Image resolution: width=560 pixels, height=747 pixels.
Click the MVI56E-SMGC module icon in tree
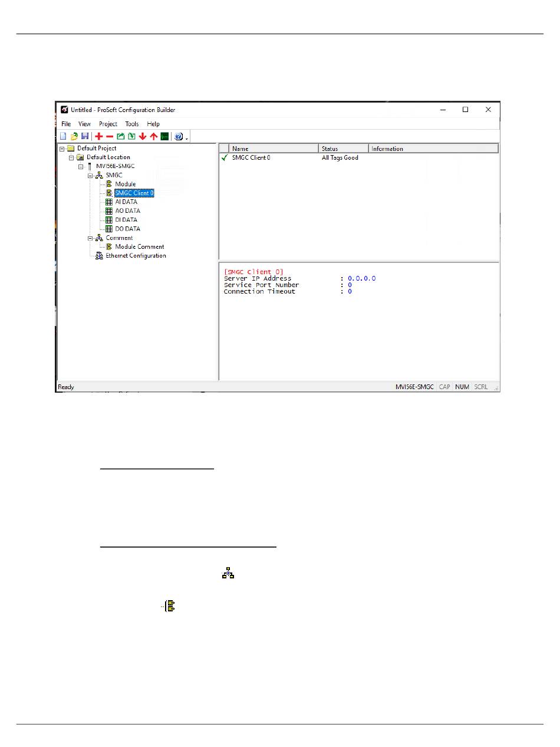[x=90, y=166]
